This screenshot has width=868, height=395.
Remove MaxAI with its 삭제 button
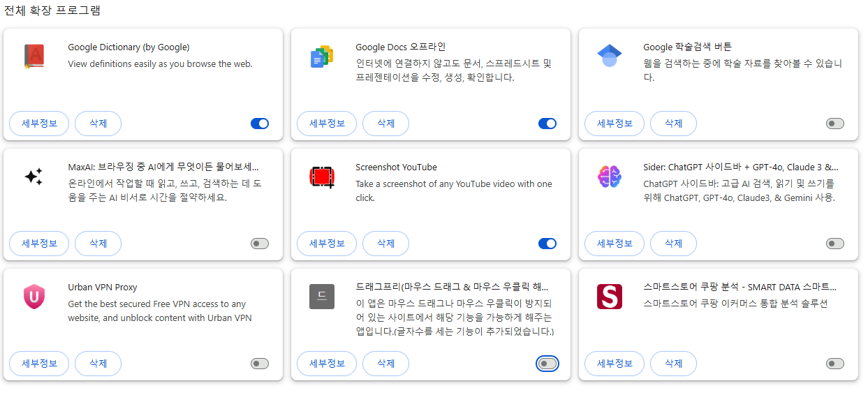pyautogui.click(x=98, y=244)
